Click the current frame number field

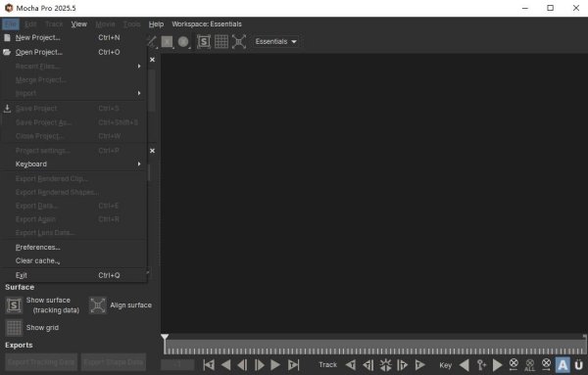(x=177, y=365)
